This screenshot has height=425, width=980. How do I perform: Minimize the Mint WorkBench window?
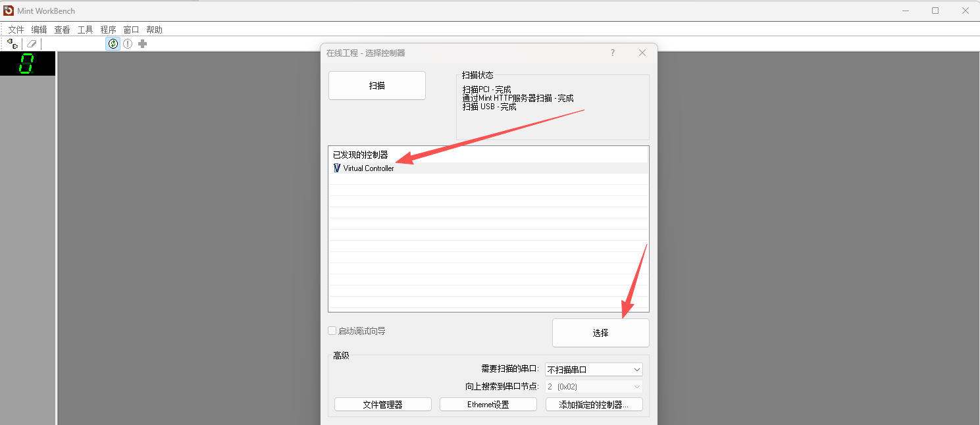[905, 11]
